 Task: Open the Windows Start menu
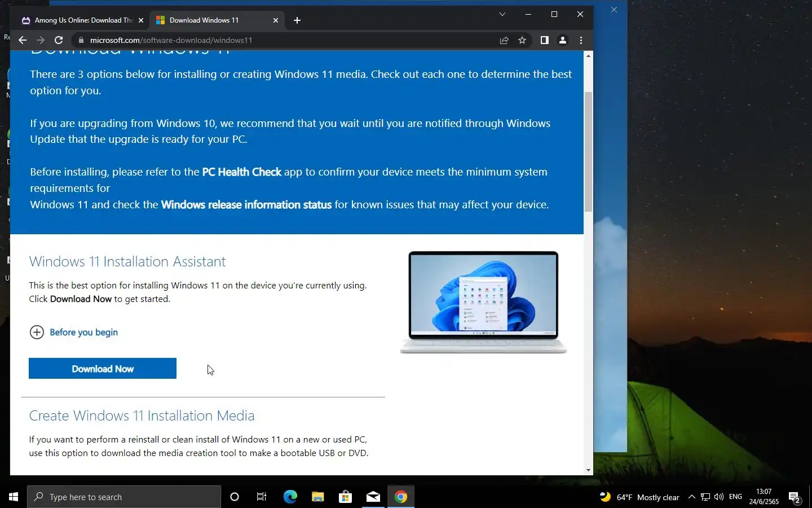point(14,497)
